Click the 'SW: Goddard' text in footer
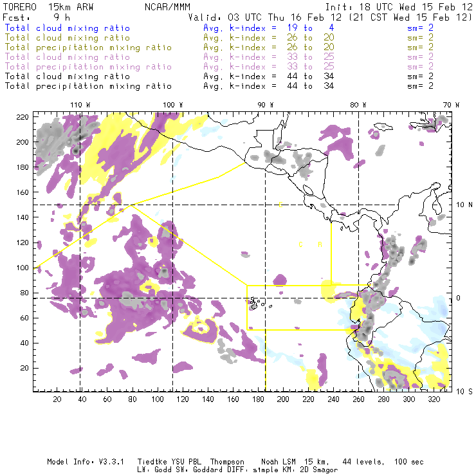476x476 pixels. [199, 470]
